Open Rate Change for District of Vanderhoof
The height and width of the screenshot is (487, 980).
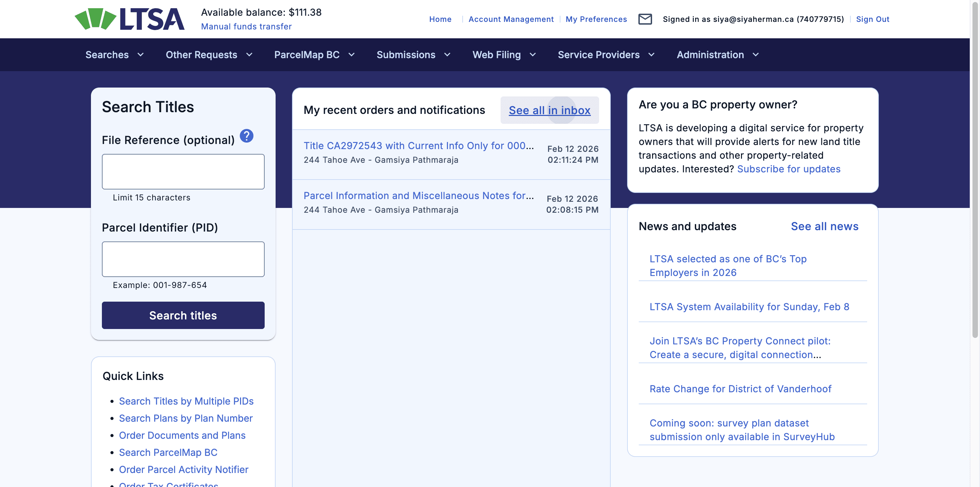tap(740, 389)
